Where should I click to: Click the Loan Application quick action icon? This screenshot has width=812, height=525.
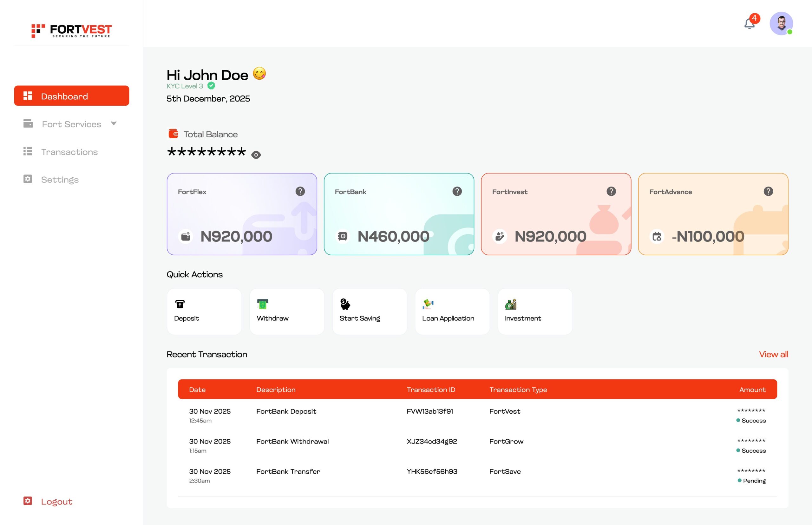tap(428, 305)
